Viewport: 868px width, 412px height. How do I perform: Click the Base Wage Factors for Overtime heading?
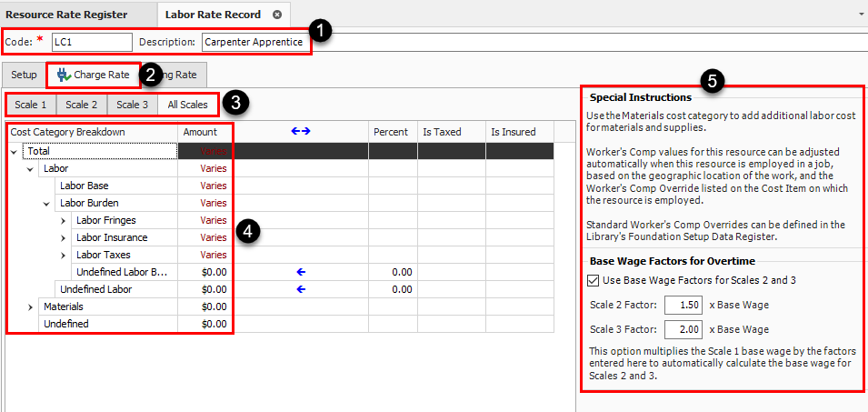(672, 261)
